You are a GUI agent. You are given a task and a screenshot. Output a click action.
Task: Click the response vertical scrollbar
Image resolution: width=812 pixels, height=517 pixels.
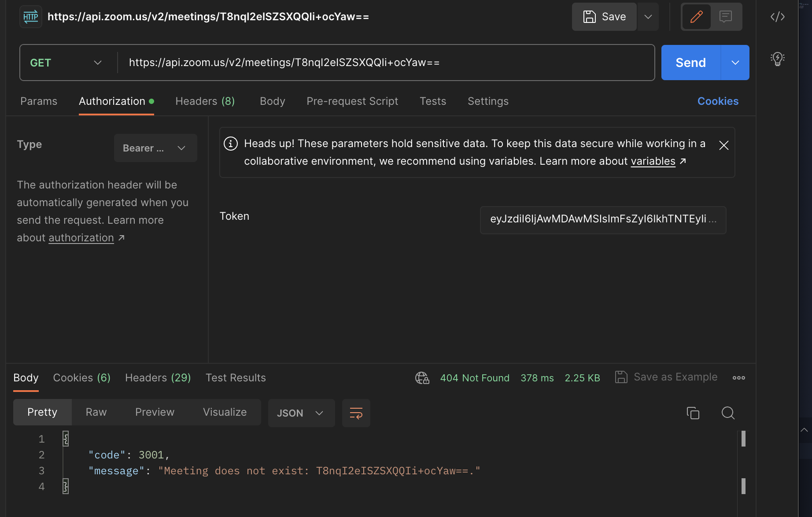point(743,462)
